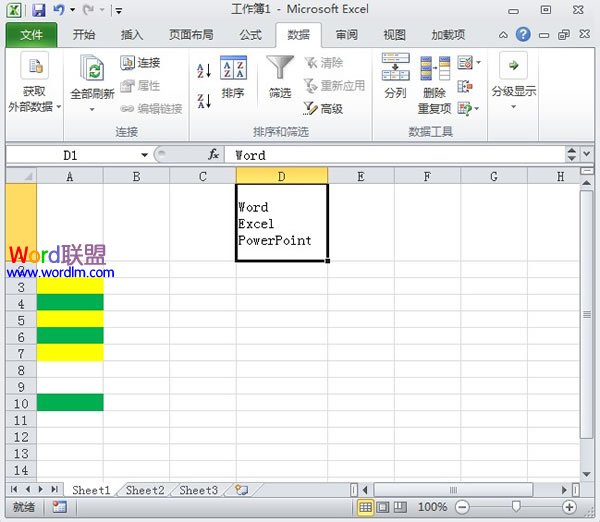
Task: Click Clear filter (清除)
Action: click(x=324, y=62)
